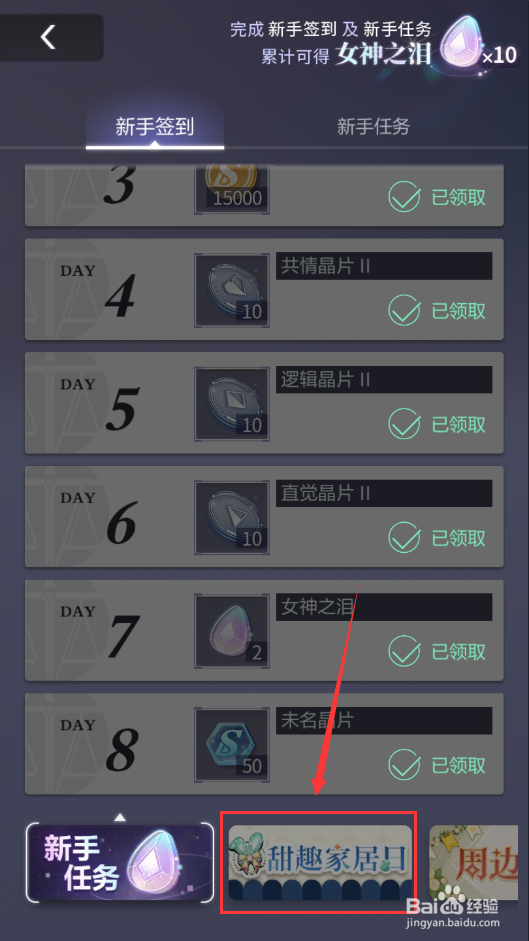This screenshot has height=941, width=529.
Task: Click the tab indicator arrow under 新手签到
Action: click(155, 143)
